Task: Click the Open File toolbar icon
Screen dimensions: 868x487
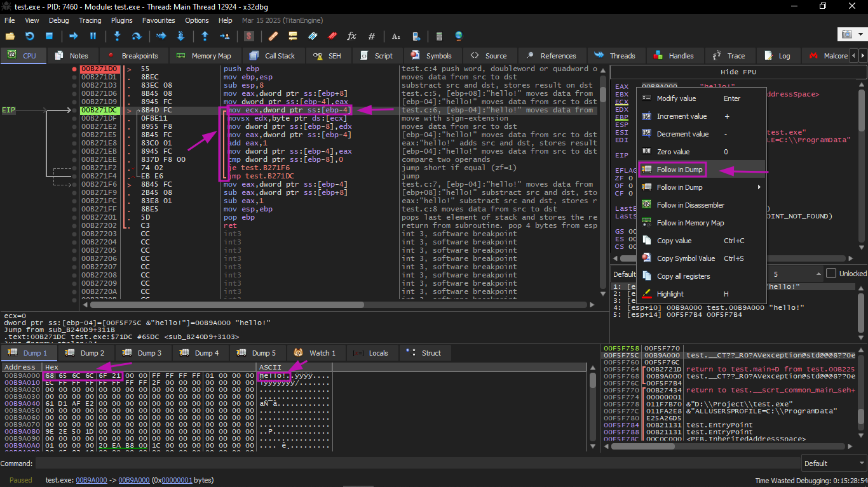Action: pos(10,36)
